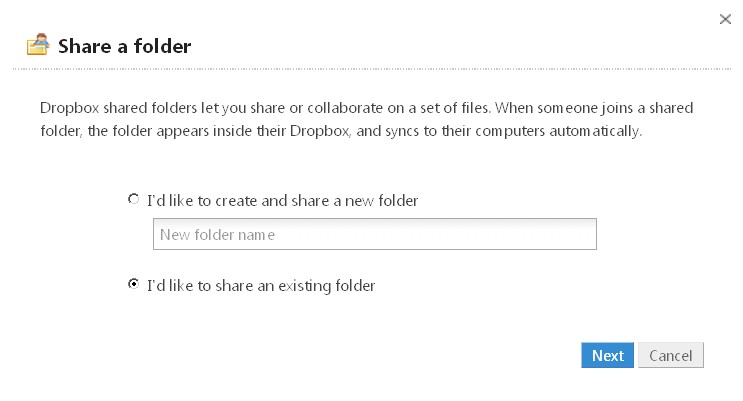Click the "Share a folder" heading text
The image size is (743, 401).
tap(125, 46)
